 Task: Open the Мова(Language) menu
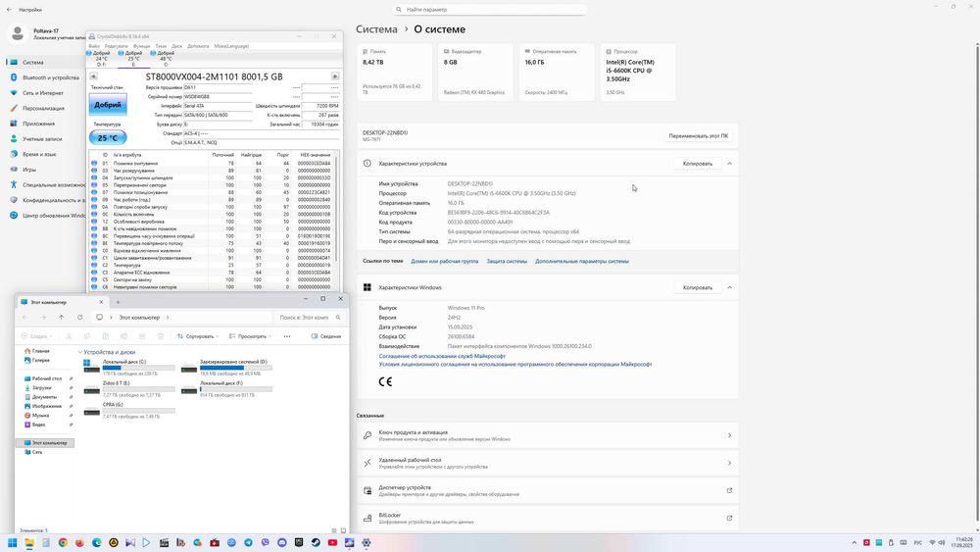coord(231,46)
